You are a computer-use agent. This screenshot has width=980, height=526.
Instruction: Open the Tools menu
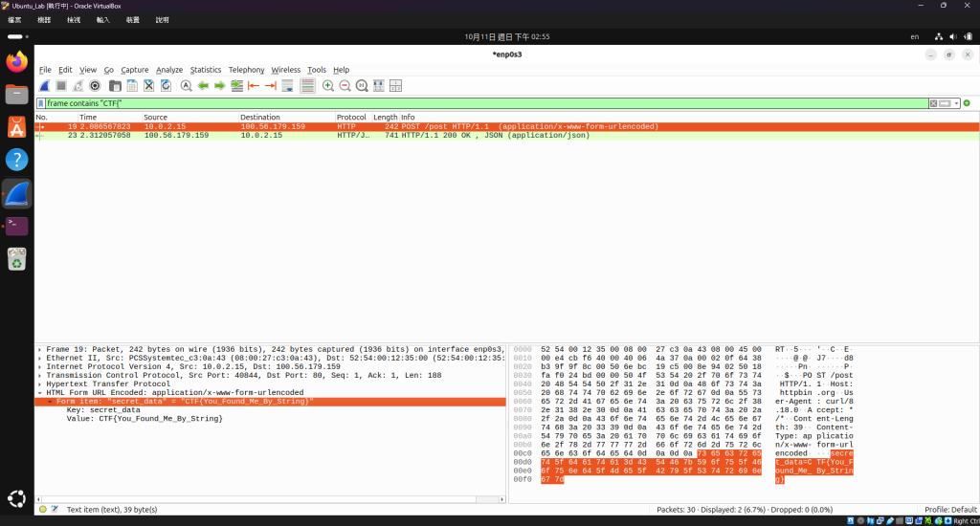316,70
